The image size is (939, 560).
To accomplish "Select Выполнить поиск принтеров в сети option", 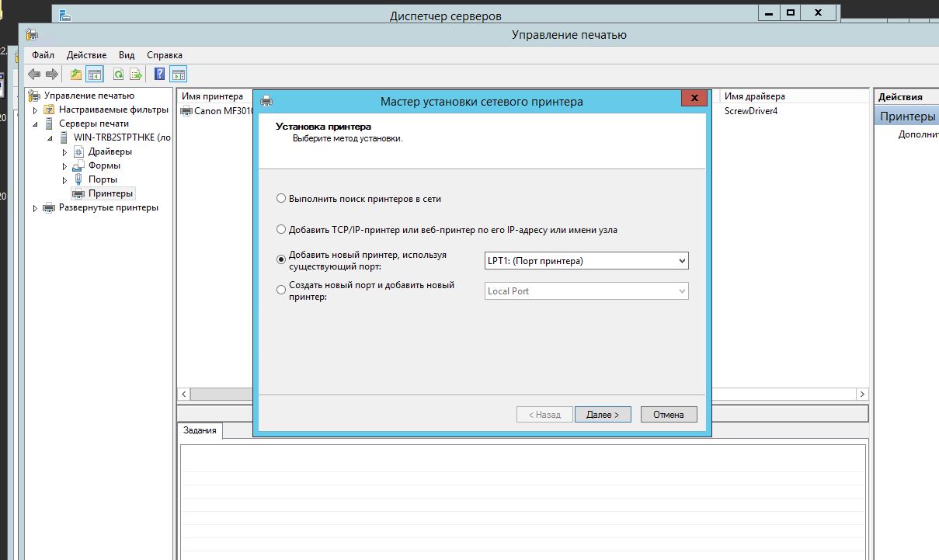I will coord(281,199).
